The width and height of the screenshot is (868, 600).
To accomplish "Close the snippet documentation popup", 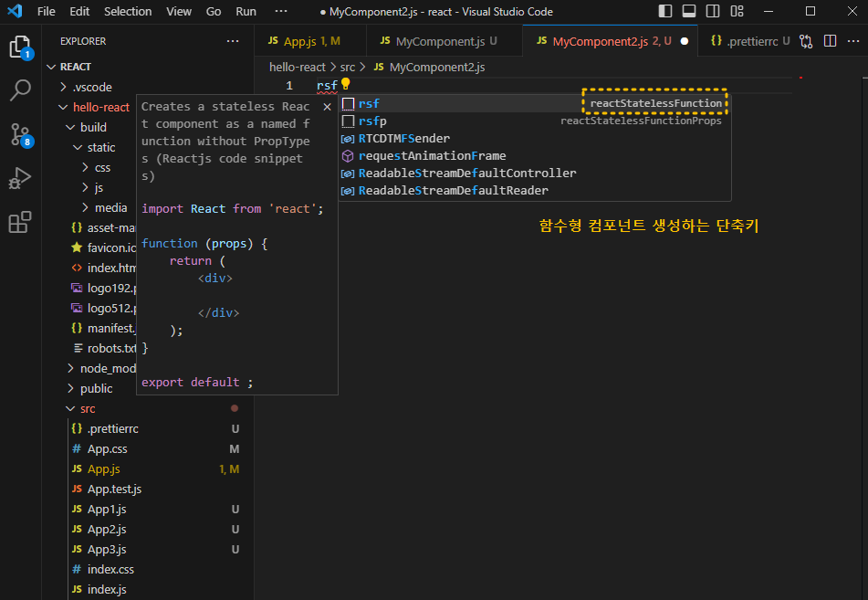I will pos(327,107).
